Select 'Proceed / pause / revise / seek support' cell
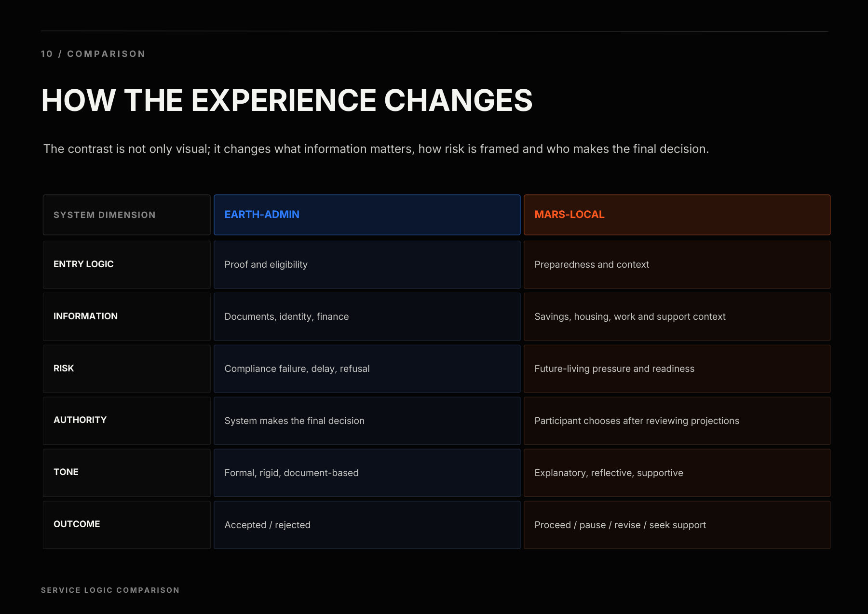The width and height of the screenshot is (868, 614). (677, 525)
